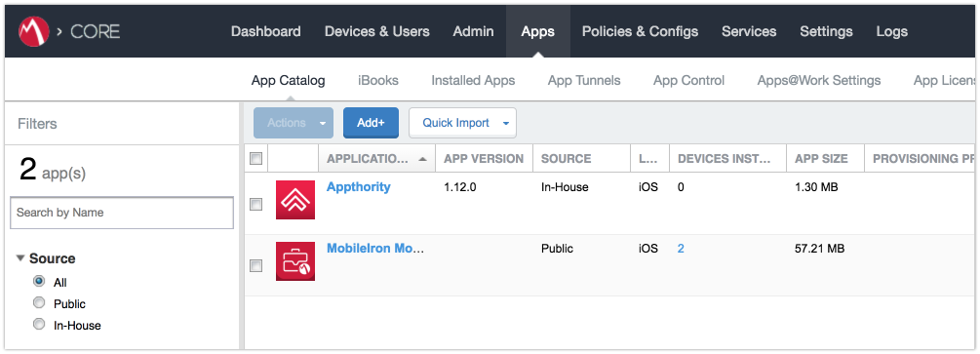The width and height of the screenshot is (980, 354).
Task: Click the 57.21 MB size cell
Action: [819, 249]
